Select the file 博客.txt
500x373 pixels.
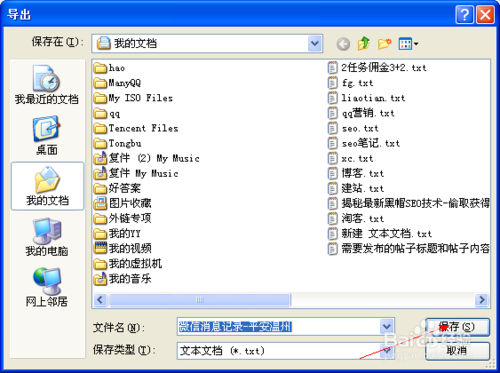coord(356,173)
